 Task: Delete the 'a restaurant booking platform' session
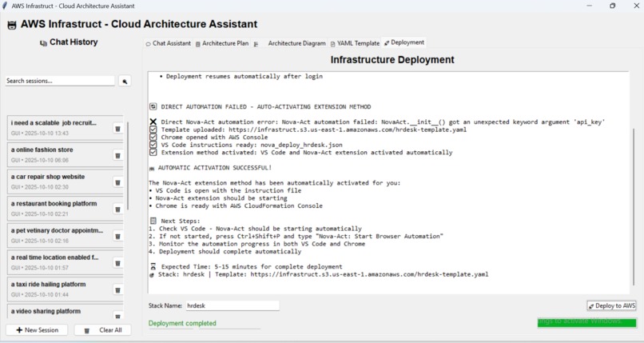pos(117,209)
